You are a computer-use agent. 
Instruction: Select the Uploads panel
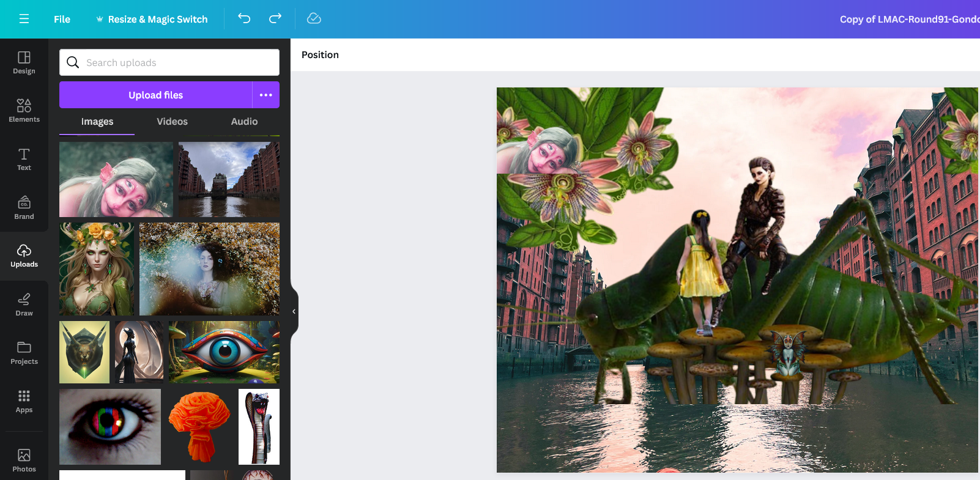(x=24, y=256)
